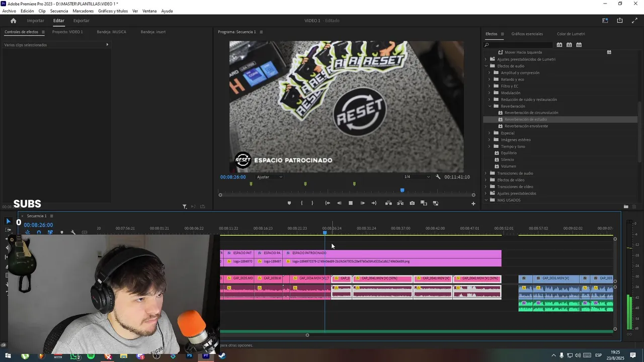This screenshot has height=362, width=644.
Task: Expand the Retardo y eco folder
Action: pos(490,79)
